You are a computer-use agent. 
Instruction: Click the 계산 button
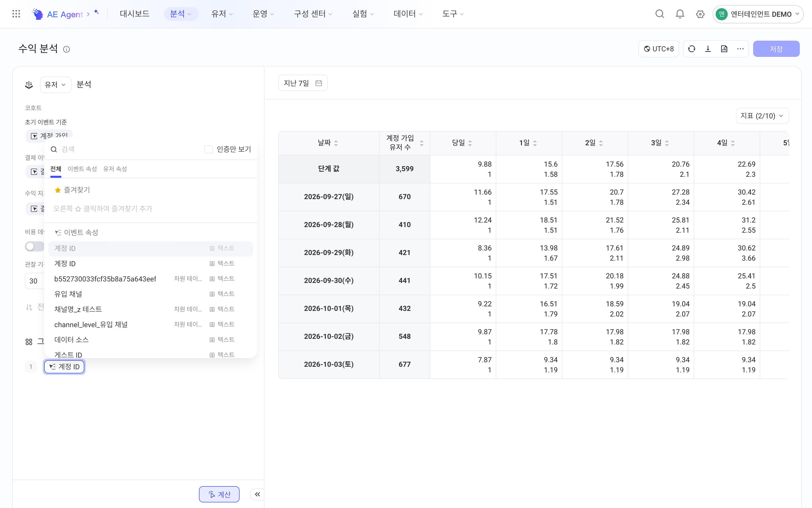coord(219,494)
